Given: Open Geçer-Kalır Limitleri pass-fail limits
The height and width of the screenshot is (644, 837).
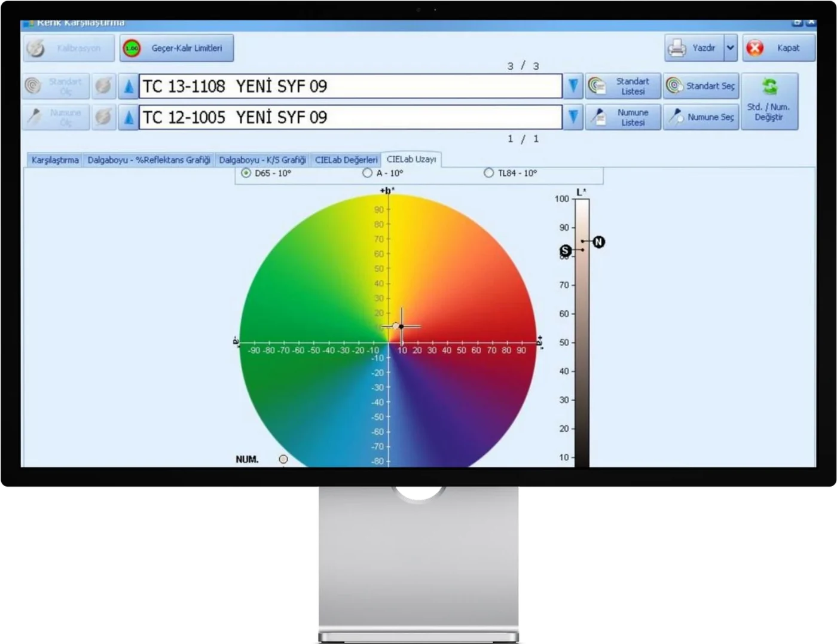Looking at the screenshot, I should (176, 48).
